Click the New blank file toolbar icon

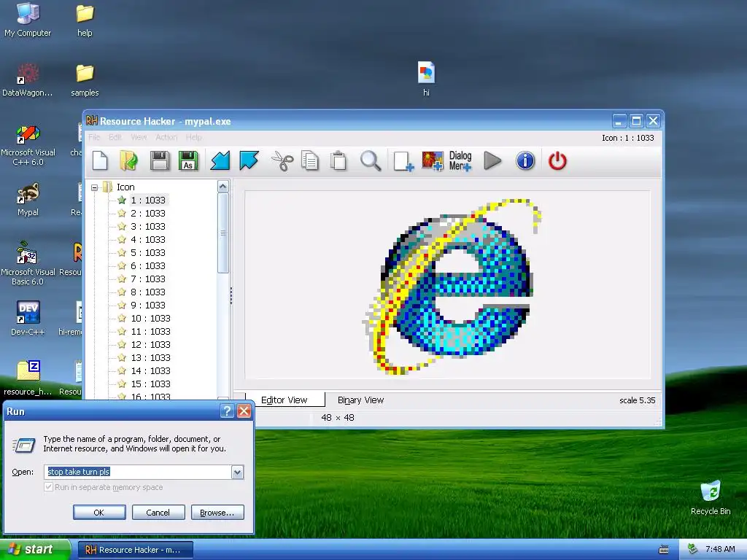click(100, 160)
